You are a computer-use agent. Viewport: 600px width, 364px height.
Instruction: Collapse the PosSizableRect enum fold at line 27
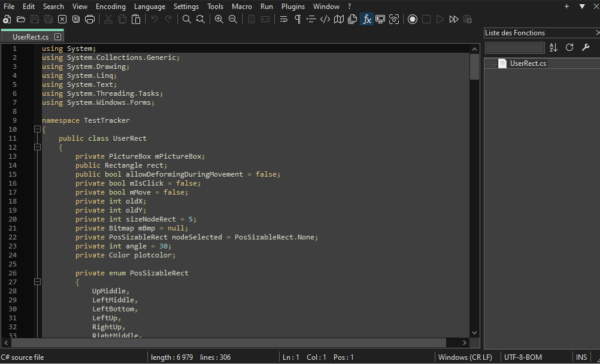(37, 282)
